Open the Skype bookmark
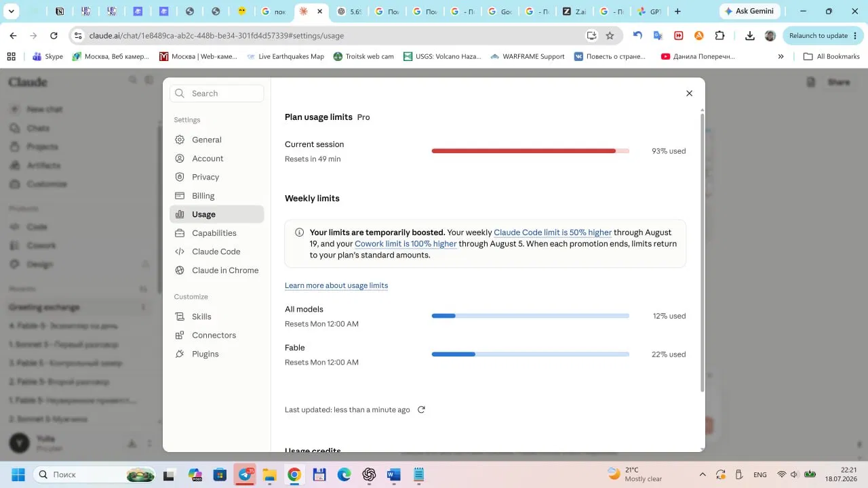This screenshot has height=488, width=868. click(x=47, y=56)
